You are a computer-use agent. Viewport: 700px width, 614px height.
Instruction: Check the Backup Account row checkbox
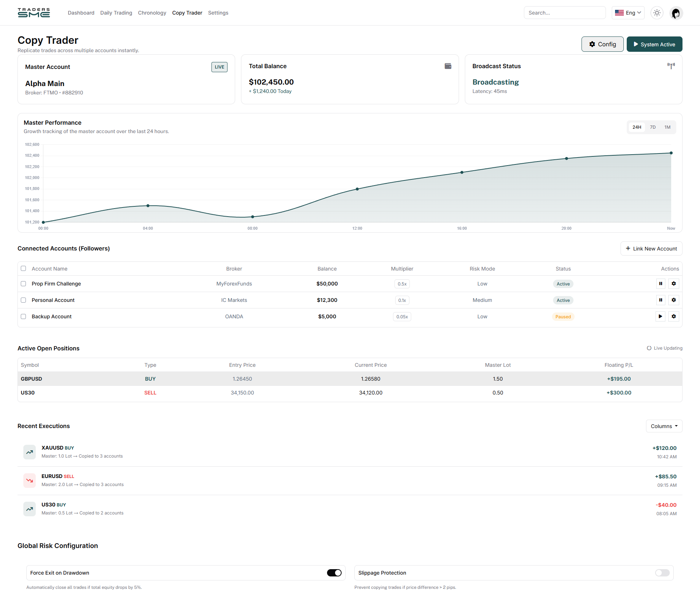[x=23, y=316]
